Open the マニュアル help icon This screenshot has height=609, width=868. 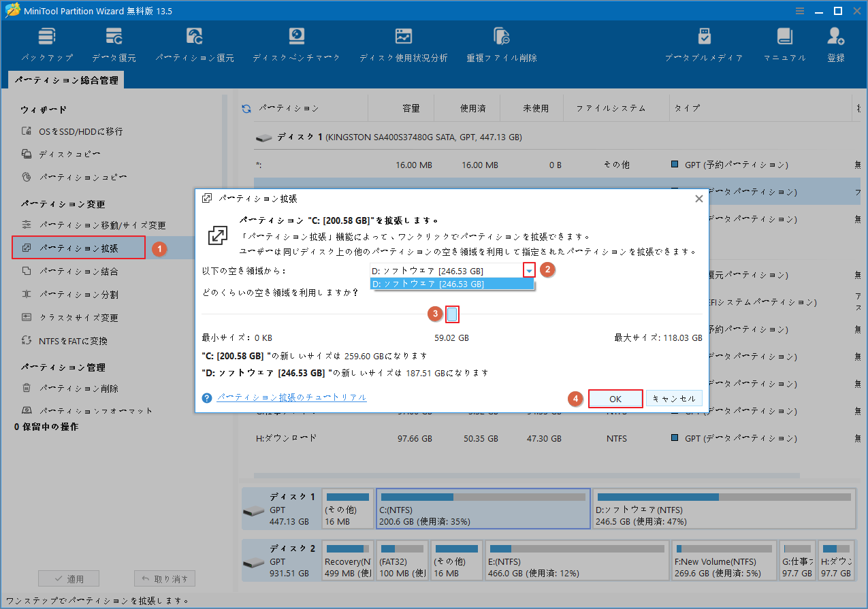coord(784,43)
